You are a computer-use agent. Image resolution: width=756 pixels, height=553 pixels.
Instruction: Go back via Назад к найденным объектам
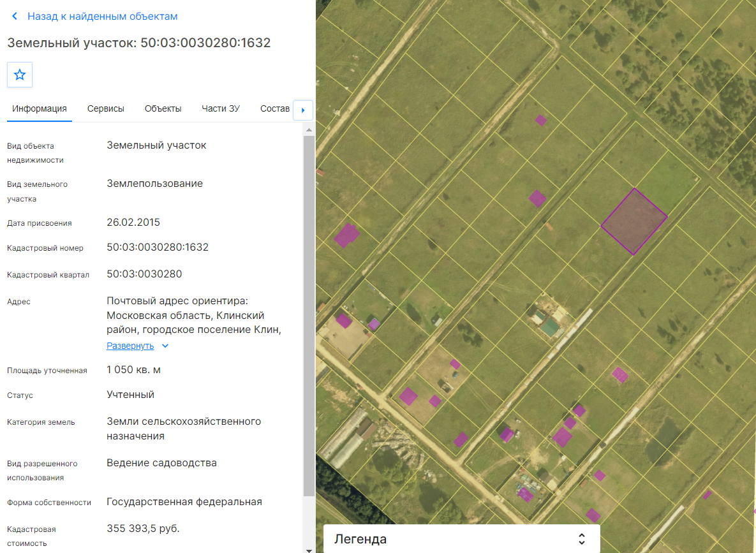(x=102, y=17)
